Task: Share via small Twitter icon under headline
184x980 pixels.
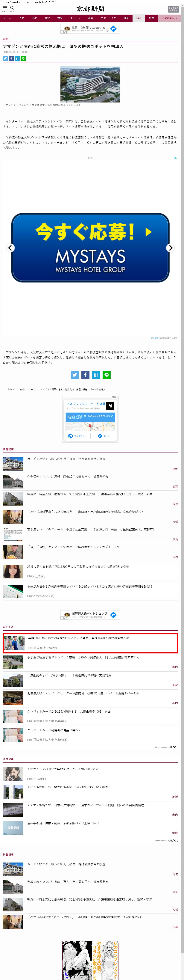Action: 5,59
